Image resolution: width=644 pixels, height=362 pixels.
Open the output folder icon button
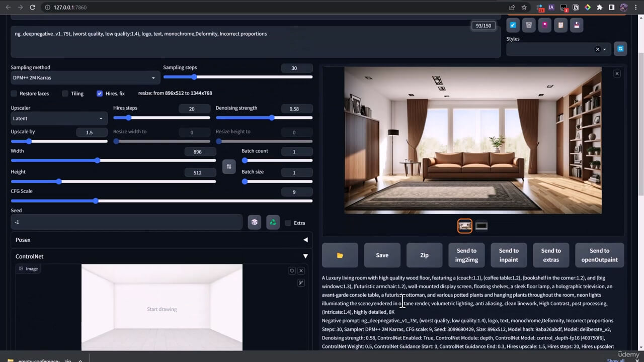point(340,255)
